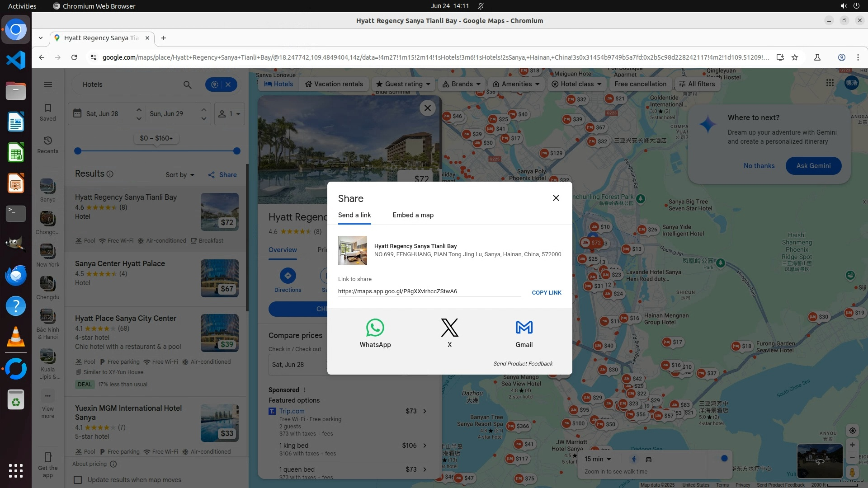Switch to Embed a map tab

point(413,215)
